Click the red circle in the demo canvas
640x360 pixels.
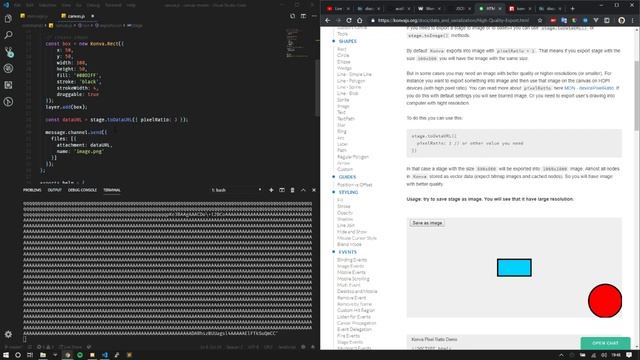tap(605, 301)
